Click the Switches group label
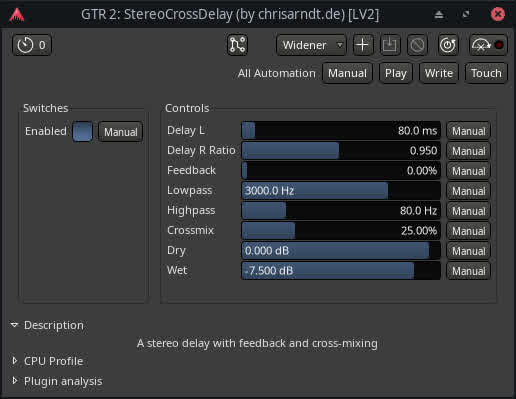This screenshot has height=399, width=516. pos(46,108)
